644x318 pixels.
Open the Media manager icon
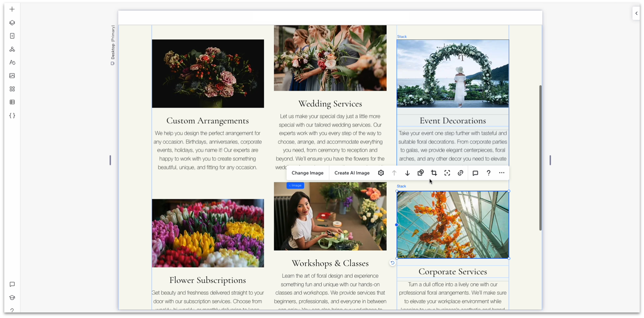click(x=12, y=75)
